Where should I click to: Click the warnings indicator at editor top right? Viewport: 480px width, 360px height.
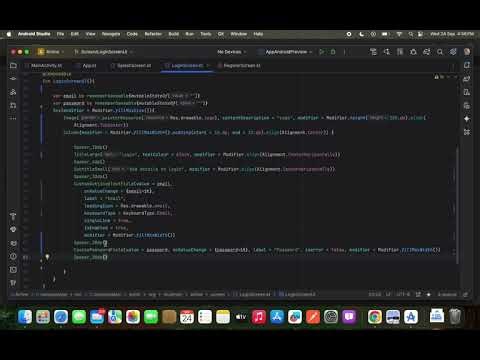(439, 77)
